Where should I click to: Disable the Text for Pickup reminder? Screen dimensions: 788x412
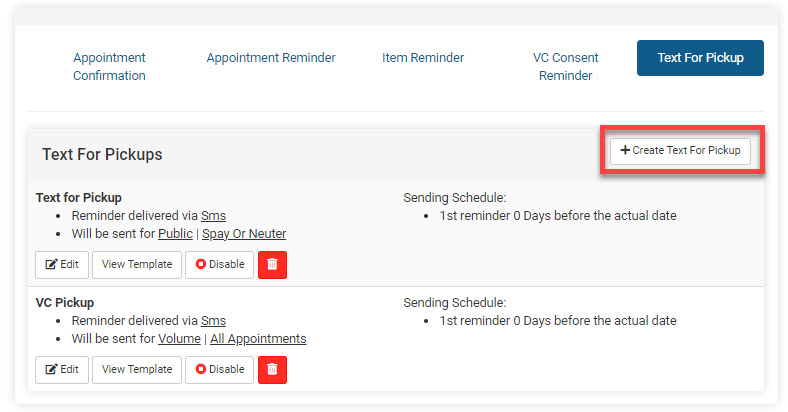pyautogui.click(x=219, y=265)
